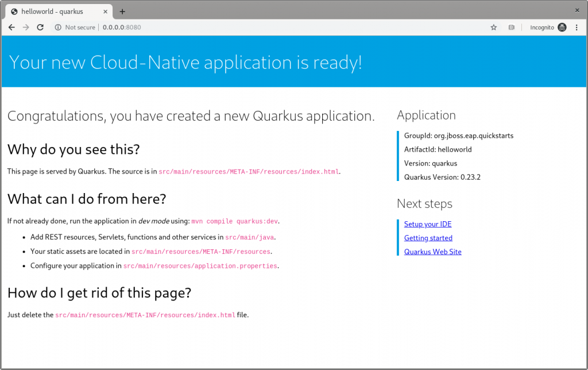Image resolution: width=588 pixels, height=370 pixels.
Task: Close the browser window
Action: click(577, 10)
